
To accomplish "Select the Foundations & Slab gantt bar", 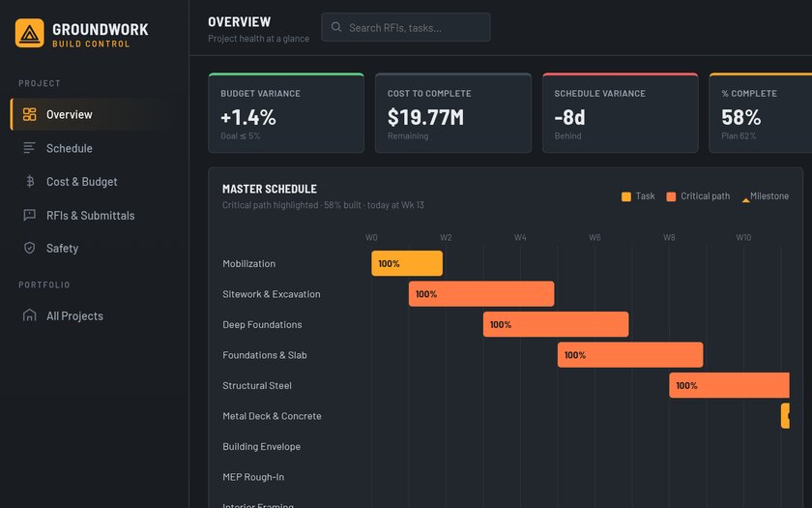I will tap(630, 355).
